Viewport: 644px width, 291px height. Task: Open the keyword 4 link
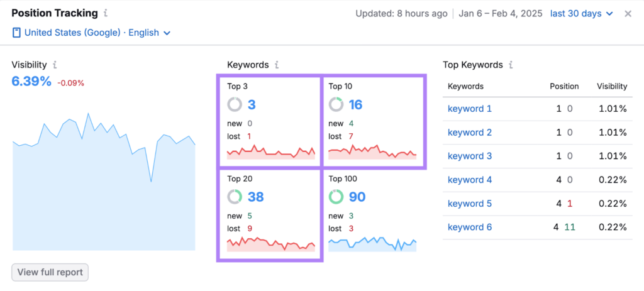point(469,180)
